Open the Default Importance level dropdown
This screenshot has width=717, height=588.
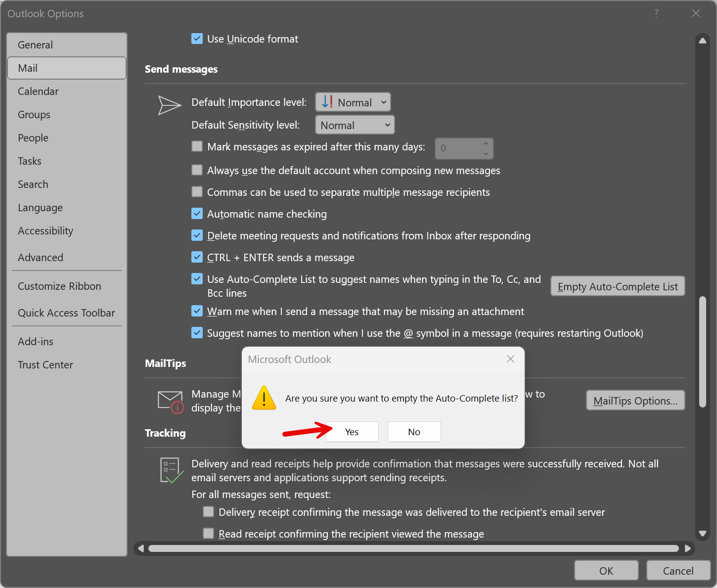click(353, 102)
